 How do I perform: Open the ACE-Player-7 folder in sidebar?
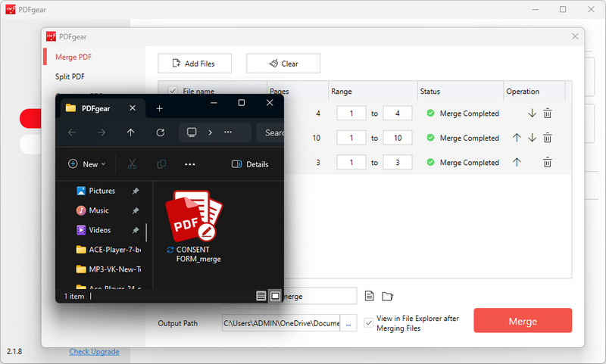point(109,250)
